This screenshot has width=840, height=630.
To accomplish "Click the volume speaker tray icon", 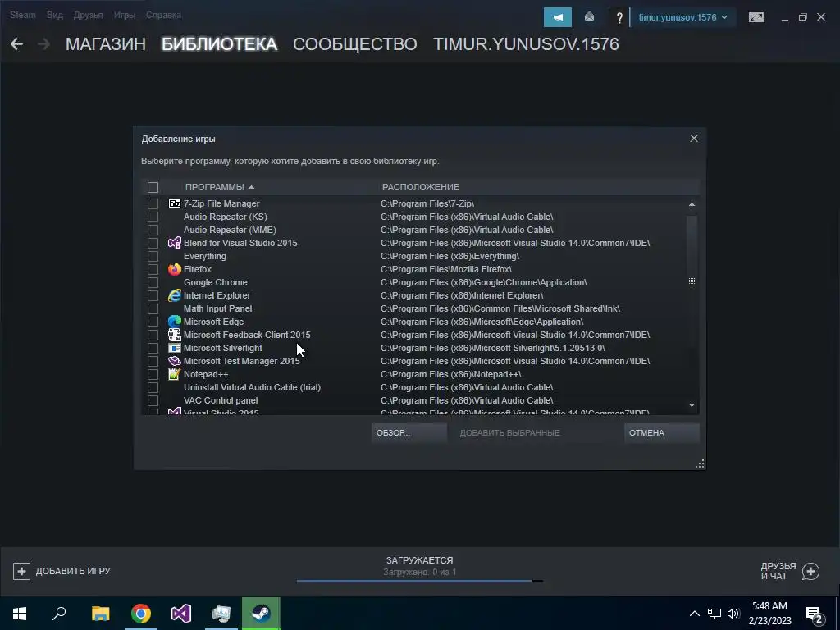I will (x=733, y=614).
